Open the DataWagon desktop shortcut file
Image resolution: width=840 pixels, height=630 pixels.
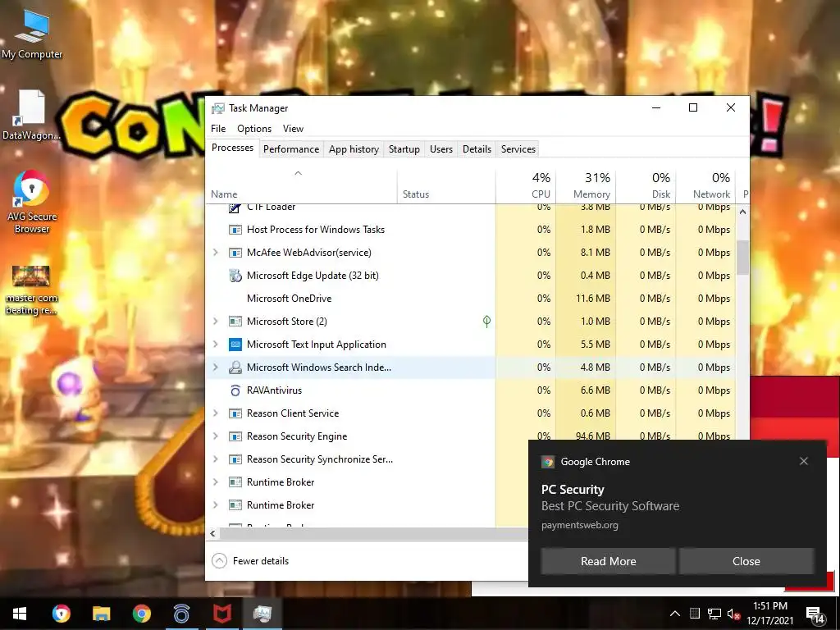[31, 115]
